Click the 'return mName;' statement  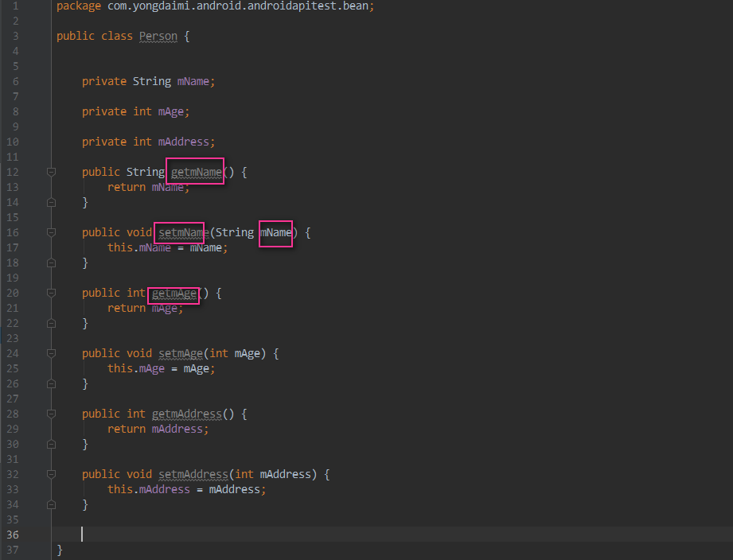[148, 187]
